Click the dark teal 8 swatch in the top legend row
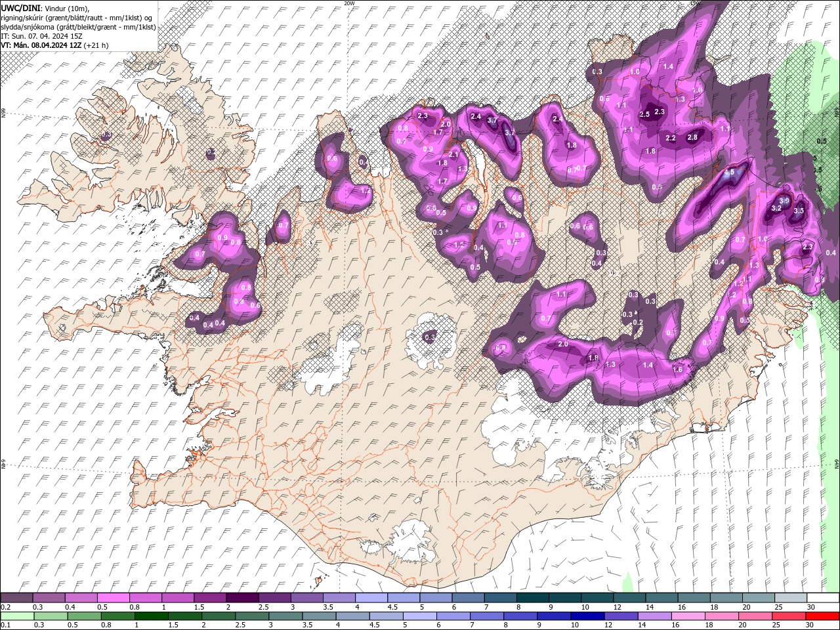The image size is (840, 630). pyautogui.click(x=532, y=598)
